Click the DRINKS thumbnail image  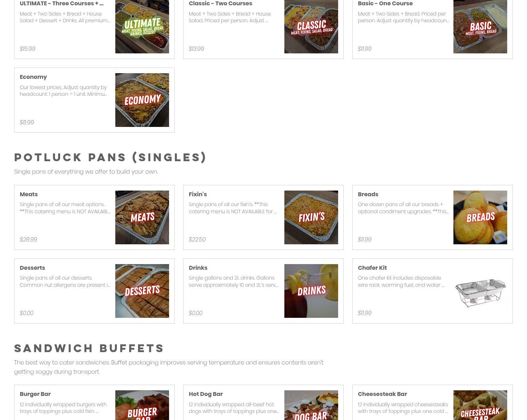(x=311, y=291)
